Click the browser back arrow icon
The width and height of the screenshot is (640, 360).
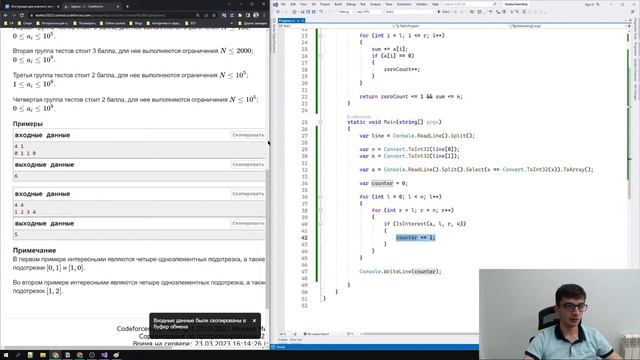[6, 15]
